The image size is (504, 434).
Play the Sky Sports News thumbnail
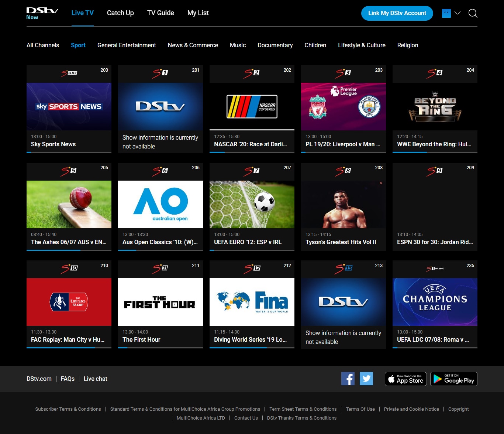[x=69, y=106]
